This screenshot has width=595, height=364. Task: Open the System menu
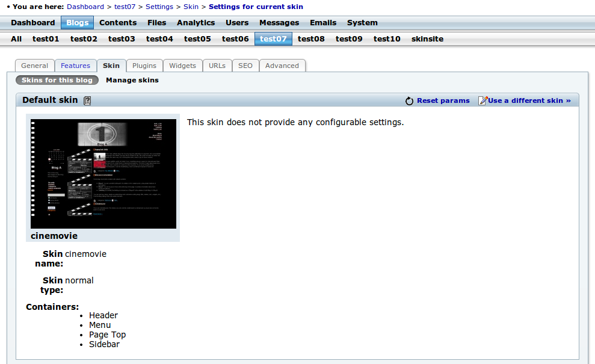pos(362,23)
